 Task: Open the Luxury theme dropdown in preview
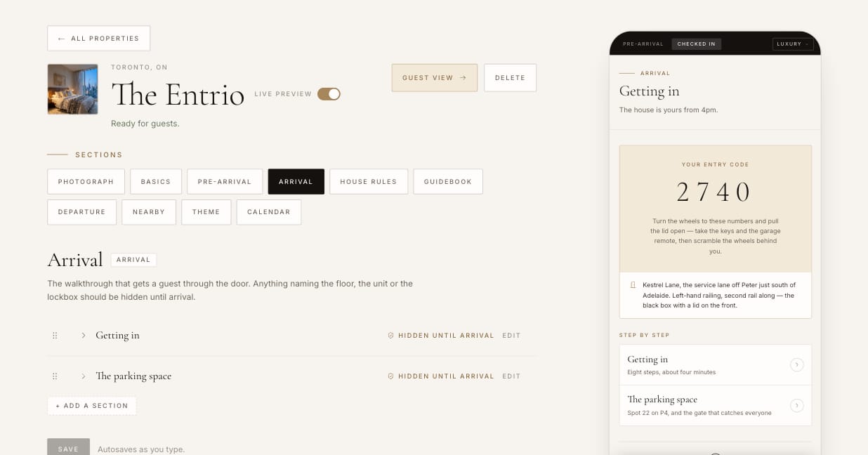pos(792,44)
